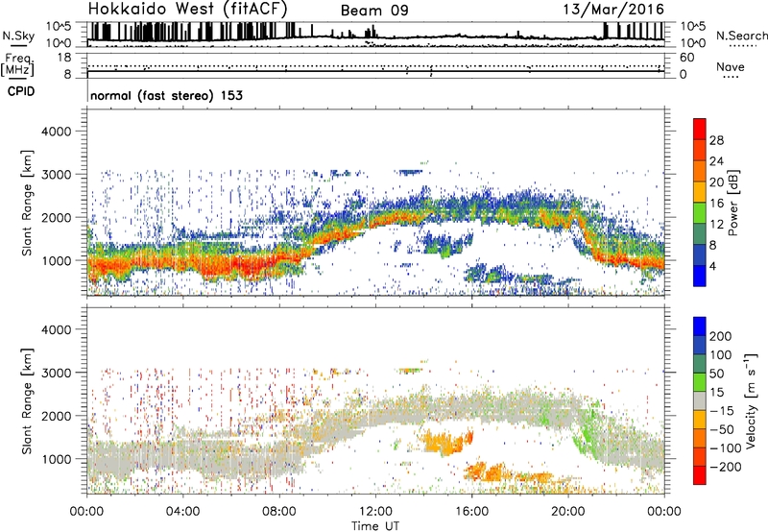Click the 4000 tick of the velocity panel
Viewport: 768px width, 532px height.
[57, 329]
